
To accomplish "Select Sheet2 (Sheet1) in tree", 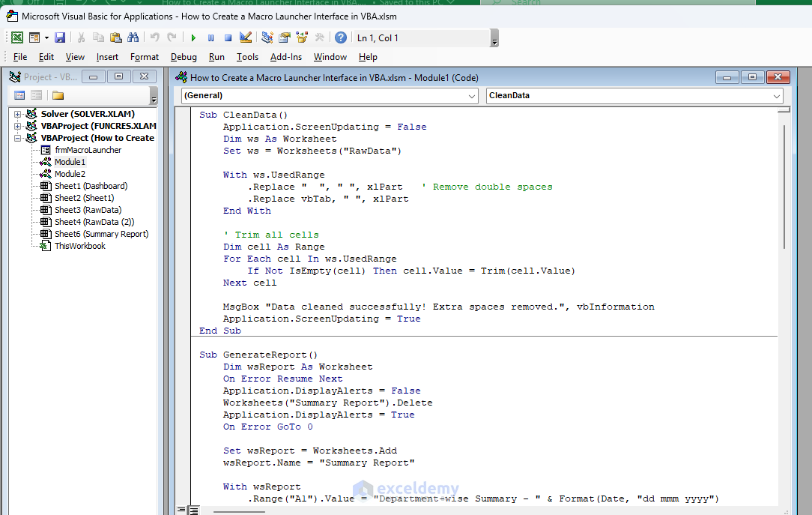I will 85,197.
